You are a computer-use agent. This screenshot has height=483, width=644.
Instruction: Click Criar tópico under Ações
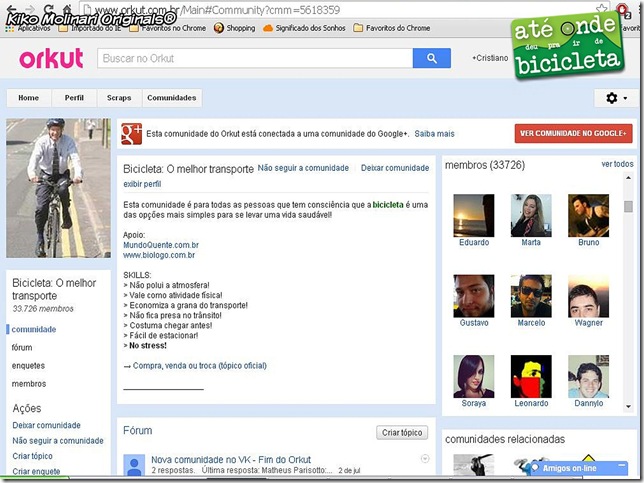[x=32, y=456]
